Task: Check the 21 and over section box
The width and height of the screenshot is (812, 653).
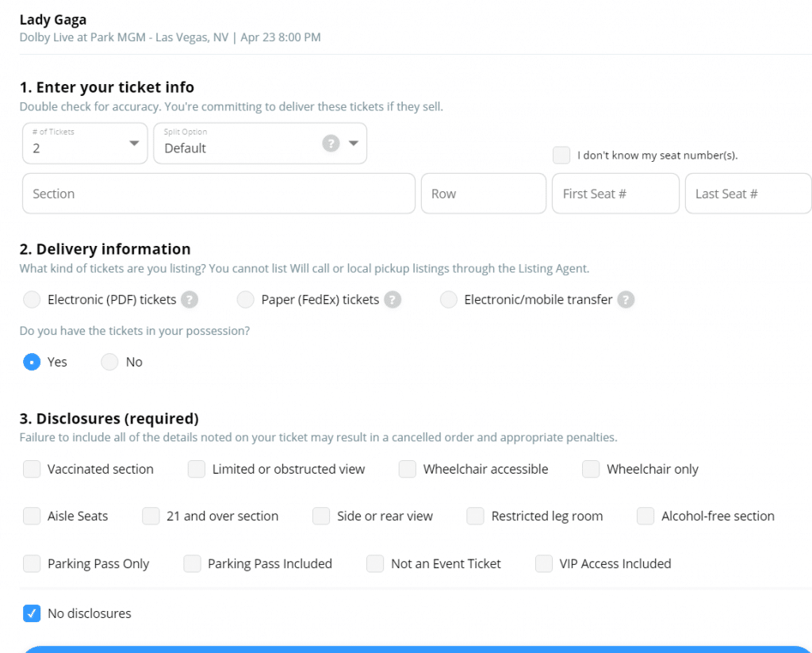Action: click(151, 517)
